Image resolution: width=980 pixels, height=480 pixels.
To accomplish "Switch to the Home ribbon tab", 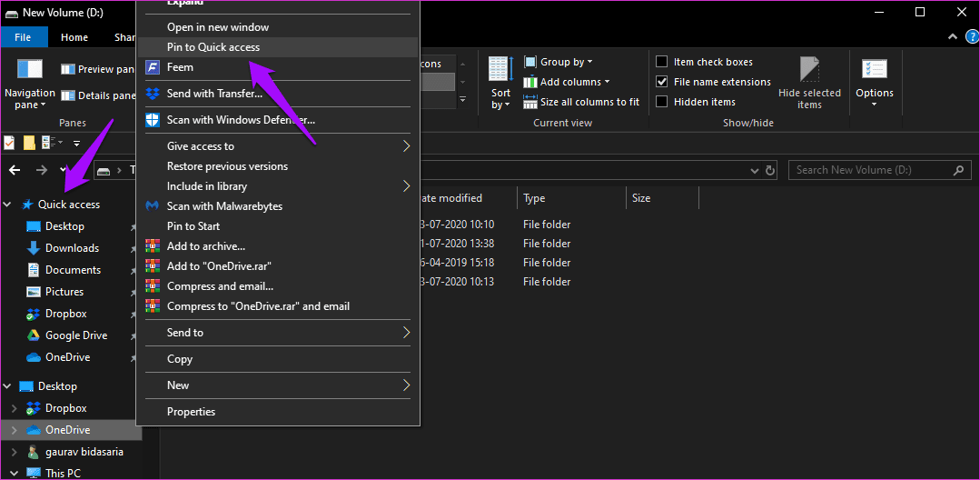I will (x=74, y=37).
